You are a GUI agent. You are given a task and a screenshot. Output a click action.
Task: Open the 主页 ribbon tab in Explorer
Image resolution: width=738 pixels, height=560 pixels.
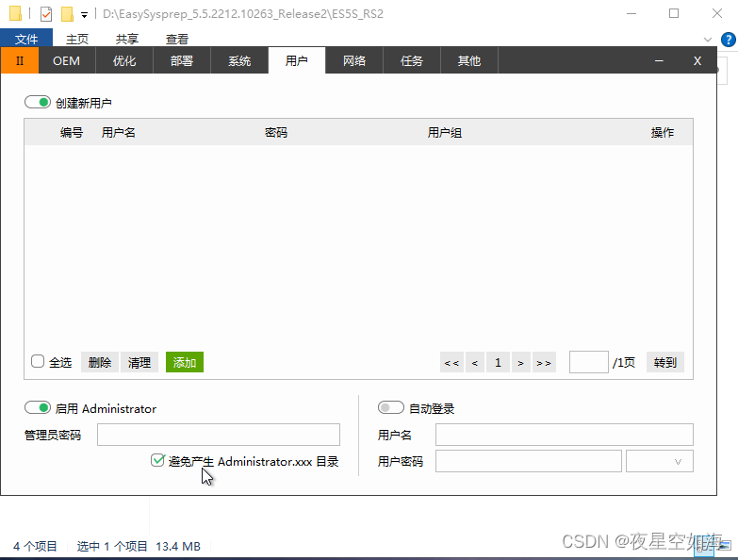point(76,39)
